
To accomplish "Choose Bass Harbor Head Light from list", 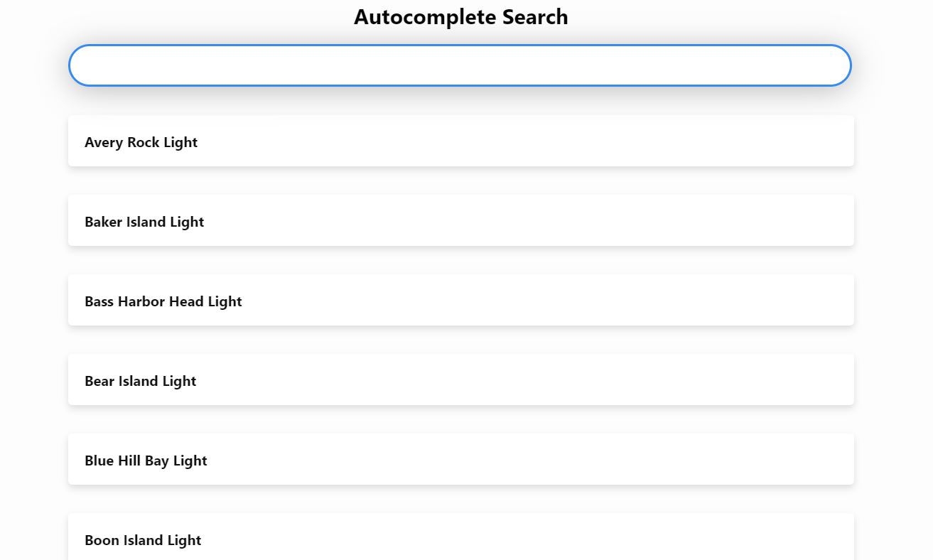I will tap(460, 301).
